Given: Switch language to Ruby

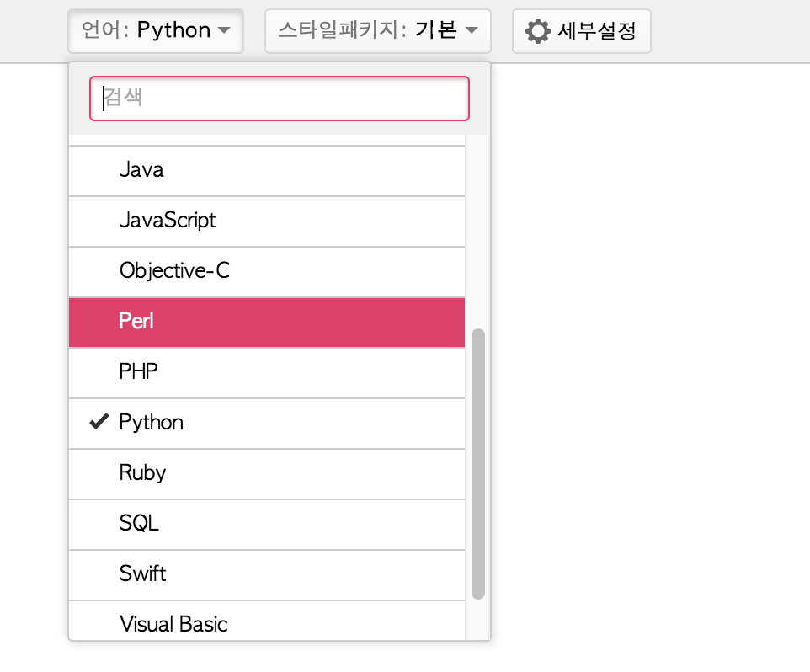Looking at the screenshot, I should 266,473.
